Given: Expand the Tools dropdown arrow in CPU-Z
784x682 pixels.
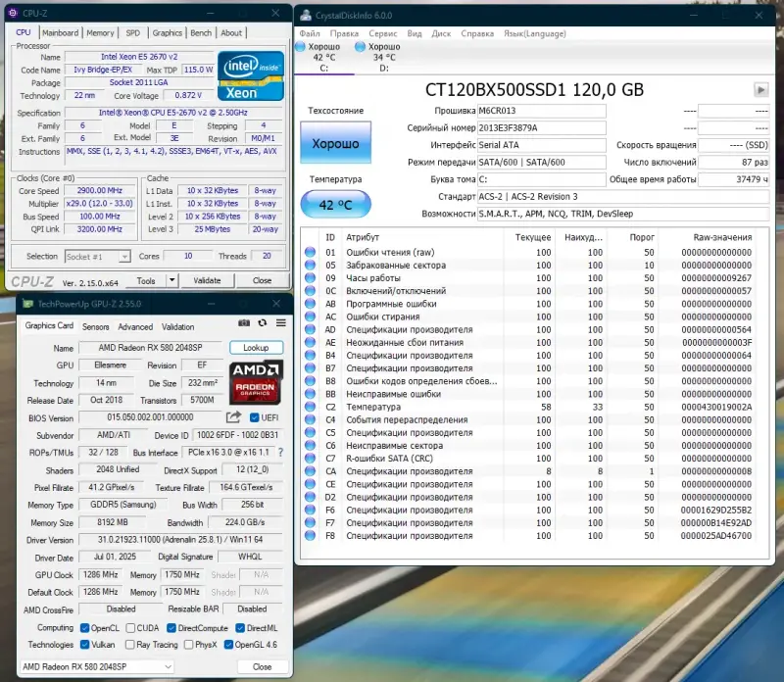Looking at the screenshot, I should 172,280.
